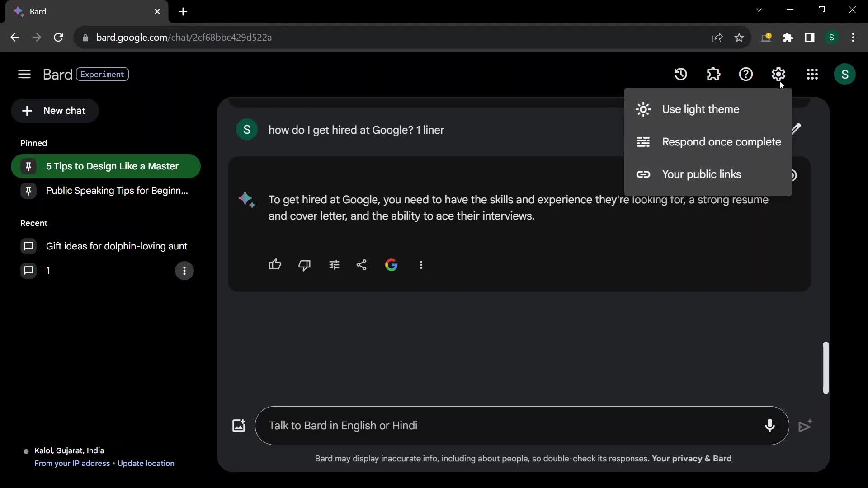Open Your public links

coord(708,174)
